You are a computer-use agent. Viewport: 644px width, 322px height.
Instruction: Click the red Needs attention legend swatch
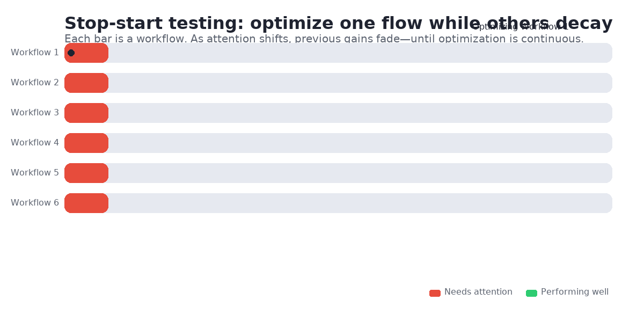click(435, 293)
